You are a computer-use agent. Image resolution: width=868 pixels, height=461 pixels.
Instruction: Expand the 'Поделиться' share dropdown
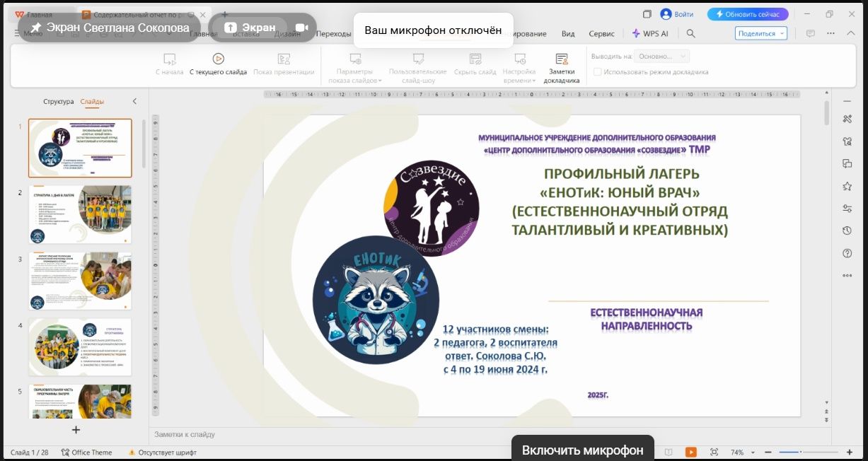780,33
